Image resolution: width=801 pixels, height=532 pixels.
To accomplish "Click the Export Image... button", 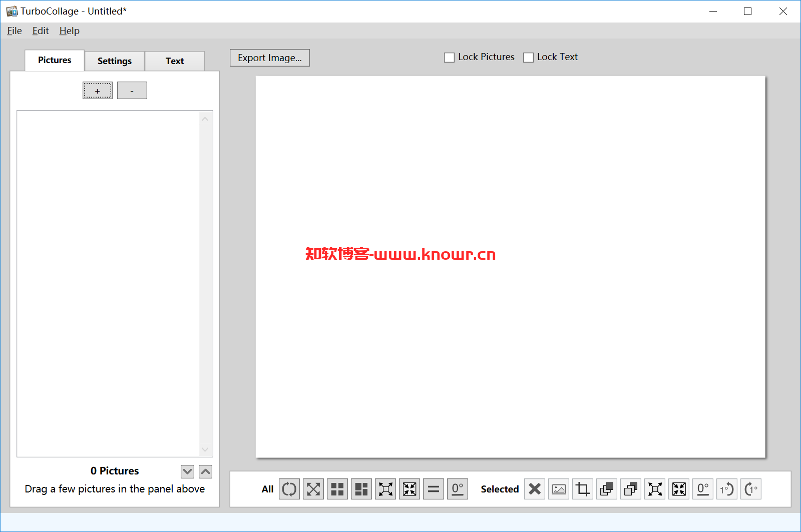I will [x=270, y=58].
